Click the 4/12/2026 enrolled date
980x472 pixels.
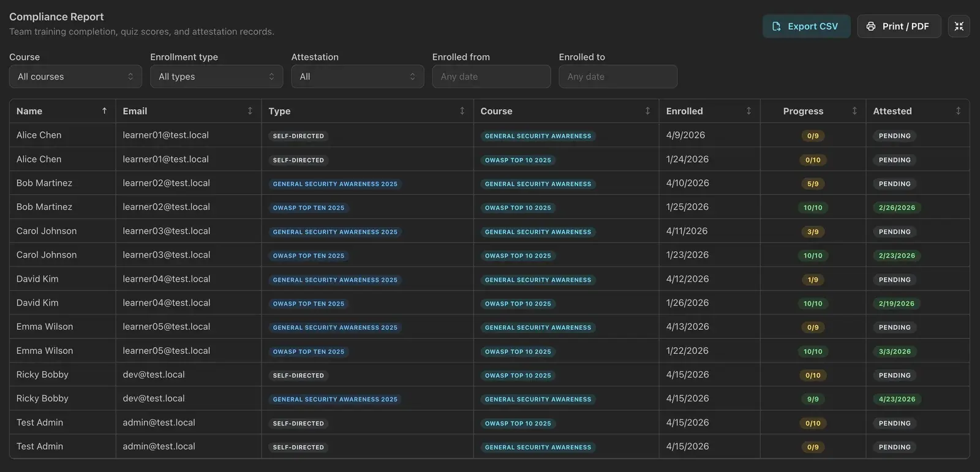coord(688,279)
